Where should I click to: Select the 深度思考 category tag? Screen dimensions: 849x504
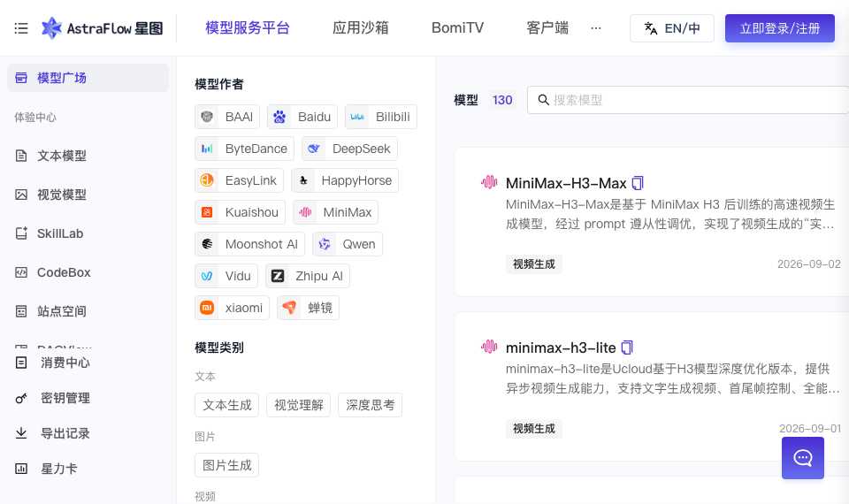370,406
